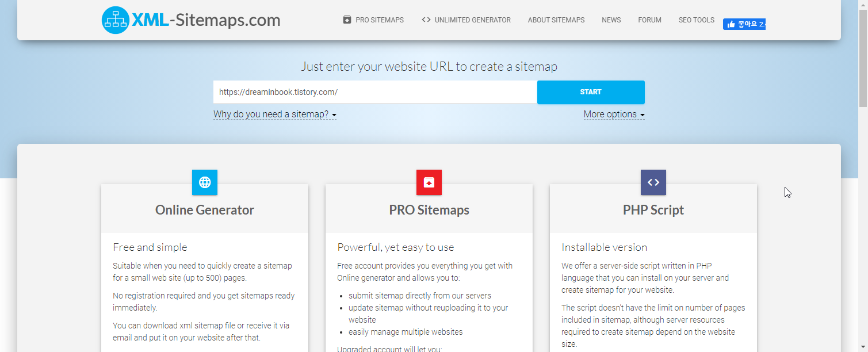Screen dimensions: 868x352
Task: Click the Facebook thumbs-up like button
Action: coord(744,24)
